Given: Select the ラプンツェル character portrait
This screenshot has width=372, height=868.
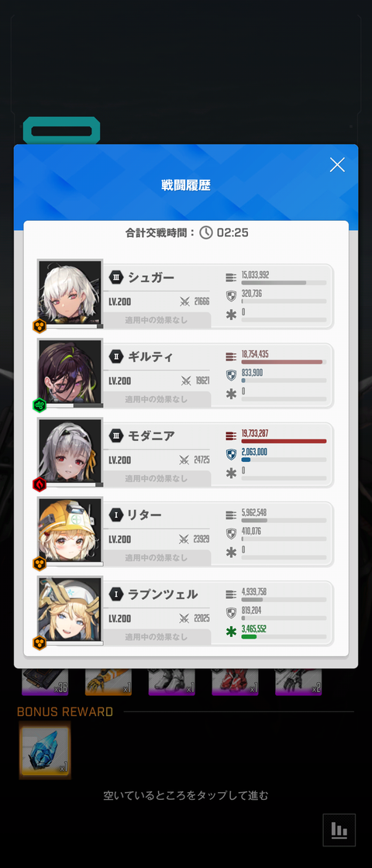Looking at the screenshot, I should (71, 611).
